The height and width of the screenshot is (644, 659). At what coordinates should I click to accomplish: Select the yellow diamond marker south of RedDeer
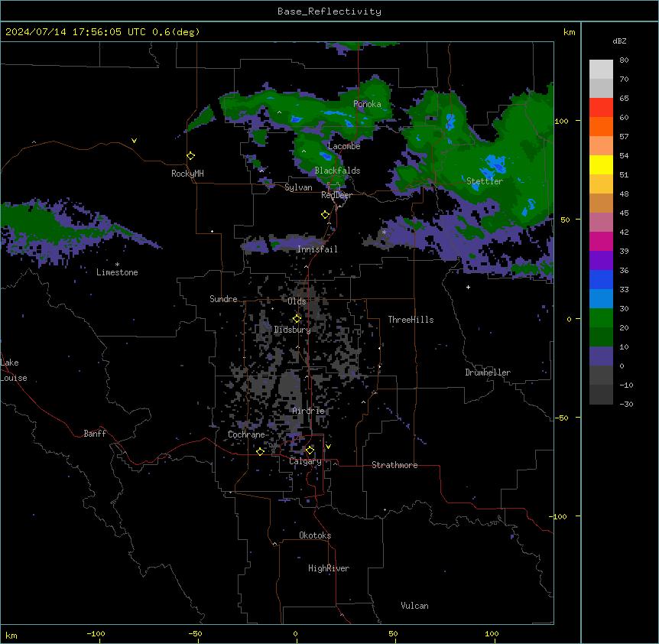[326, 215]
